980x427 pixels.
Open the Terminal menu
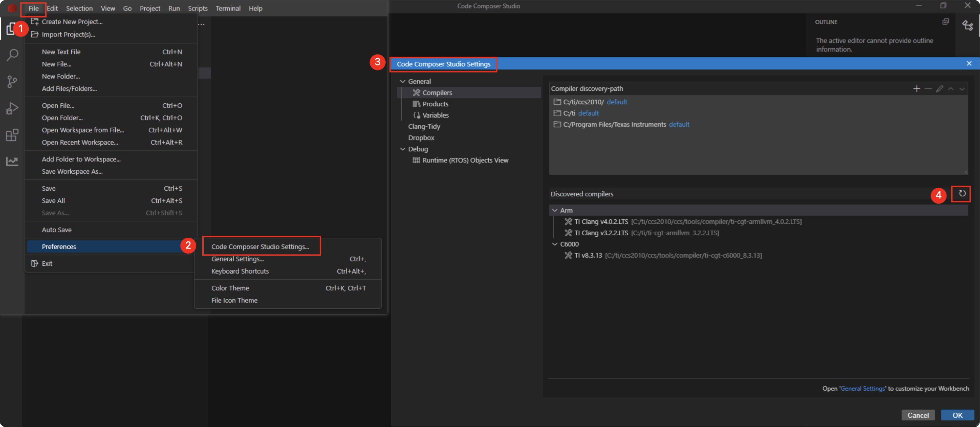[x=228, y=8]
